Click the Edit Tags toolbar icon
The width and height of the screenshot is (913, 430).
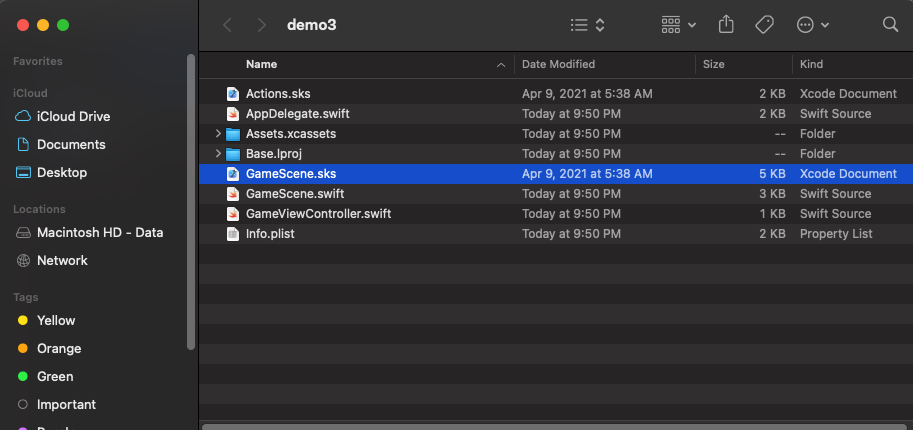click(765, 25)
